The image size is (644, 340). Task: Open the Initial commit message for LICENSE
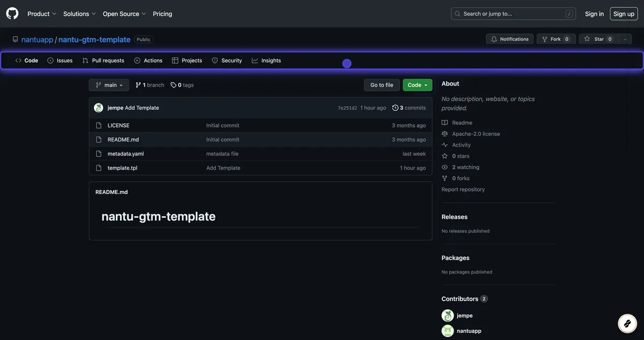[x=223, y=125]
